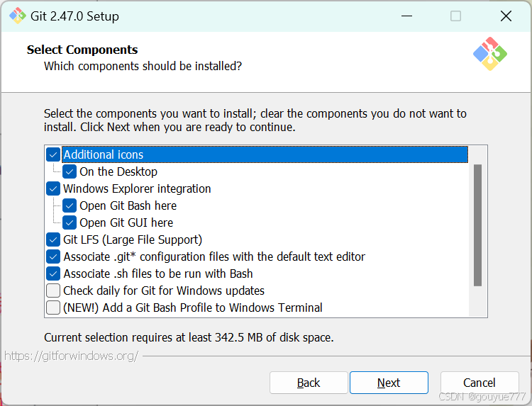532x406 pixels.
Task: Select the Additional icons tree item label
Action: [104, 154]
